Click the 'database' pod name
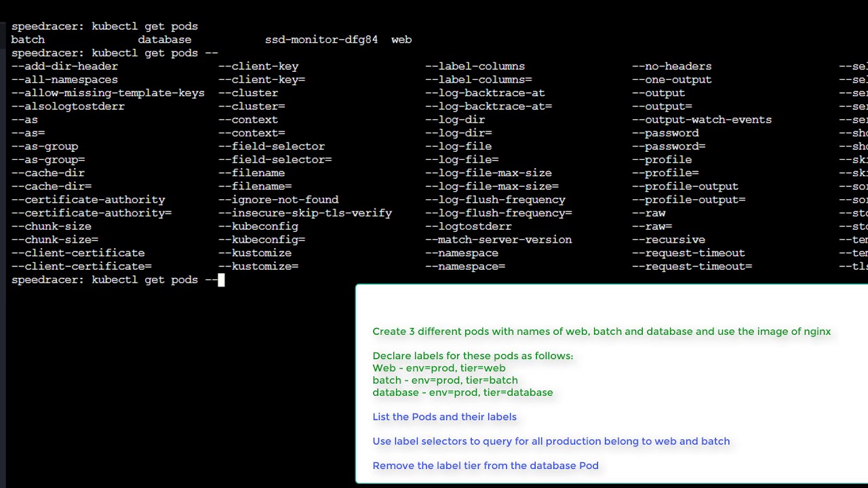The width and height of the screenshot is (868, 488). pyautogui.click(x=165, y=40)
